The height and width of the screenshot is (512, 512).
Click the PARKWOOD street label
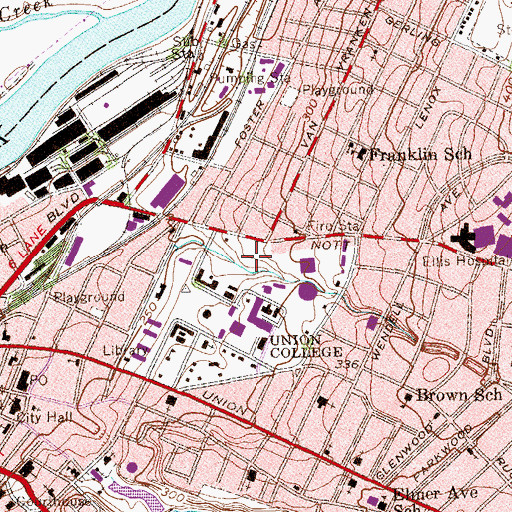click(444, 453)
